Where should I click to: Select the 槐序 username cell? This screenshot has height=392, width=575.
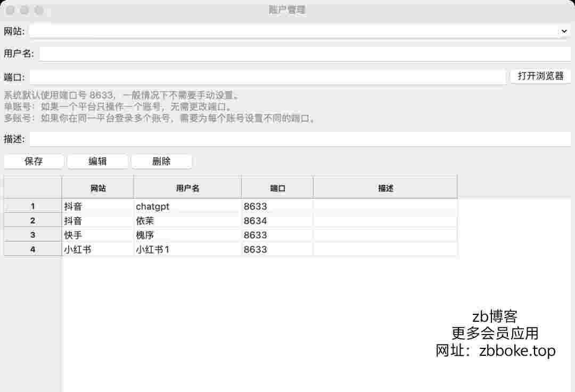coord(187,235)
